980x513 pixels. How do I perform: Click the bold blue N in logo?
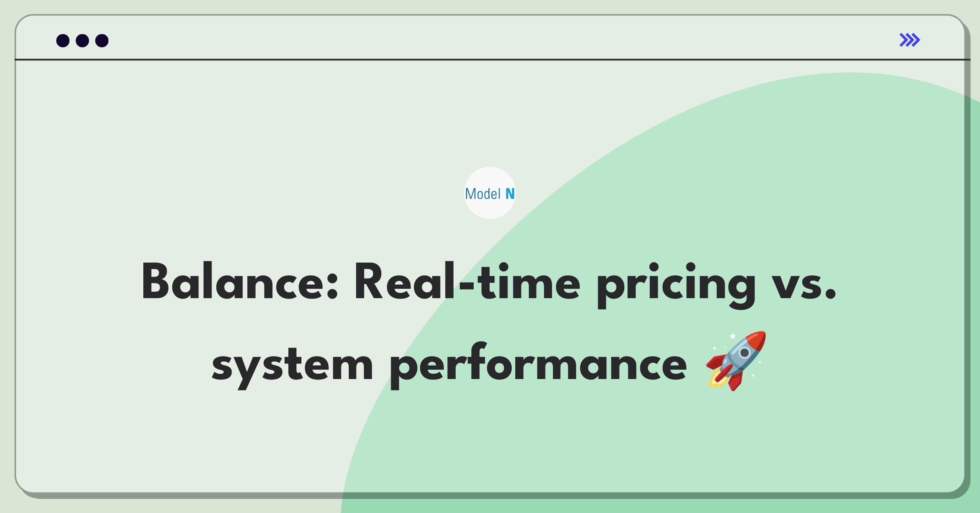[x=510, y=194]
